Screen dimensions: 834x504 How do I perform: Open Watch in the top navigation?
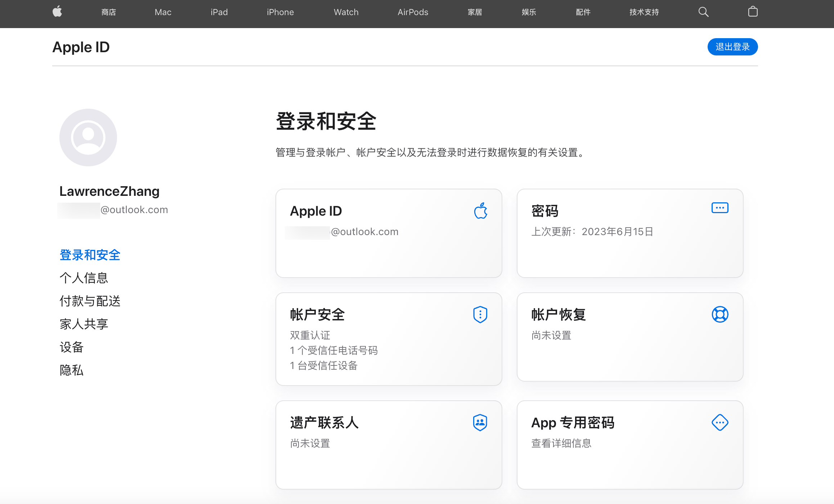346,12
